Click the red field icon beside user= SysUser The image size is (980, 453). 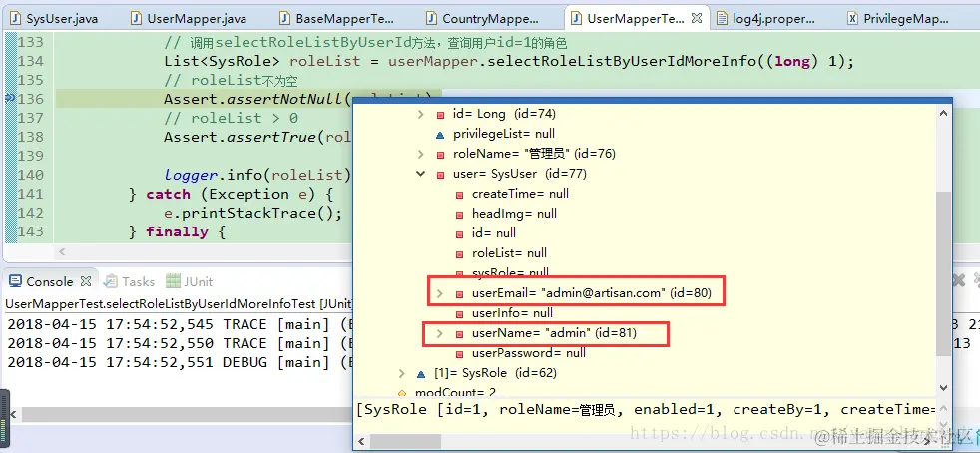coord(441,175)
